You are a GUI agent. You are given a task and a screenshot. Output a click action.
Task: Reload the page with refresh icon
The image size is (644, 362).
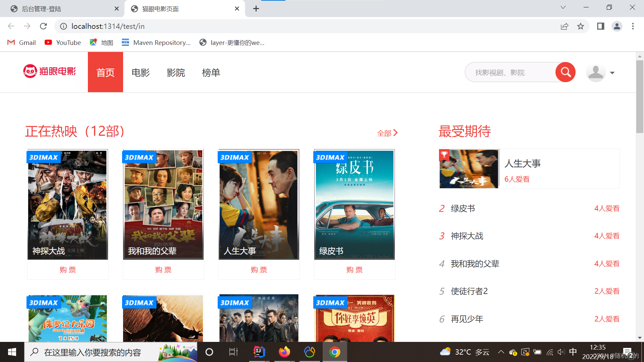pyautogui.click(x=43, y=26)
